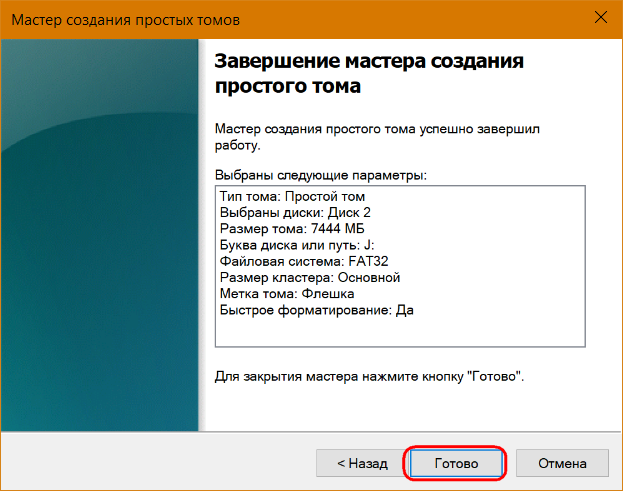Select the line 'Метка тома: Флешка'
Screen dimensions: 623x491
(x=287, y=294)
